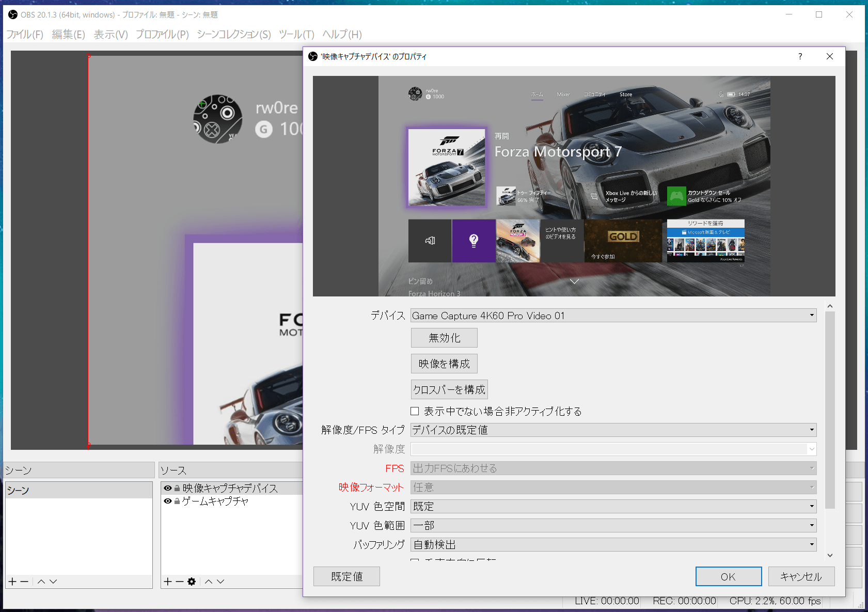Screen dimensions: 868x612
Task: Click 既定値 button to restore defaults
Action: point(346,576)
